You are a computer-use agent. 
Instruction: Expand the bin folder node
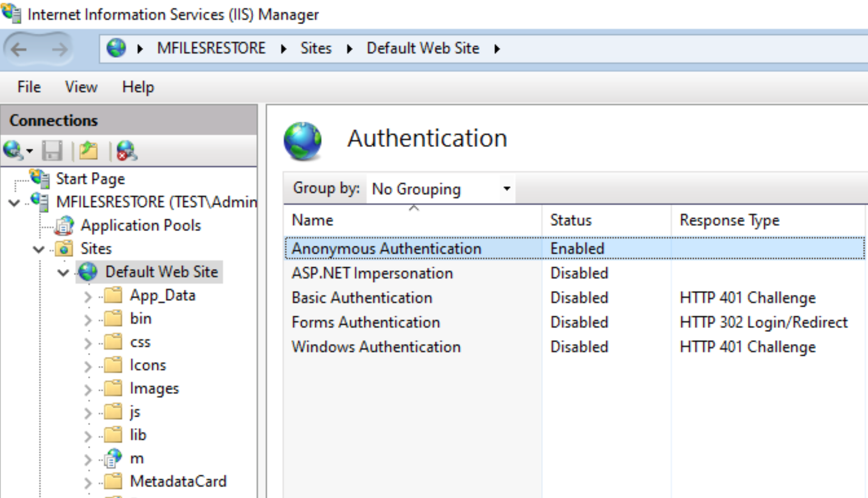point(87,320)
